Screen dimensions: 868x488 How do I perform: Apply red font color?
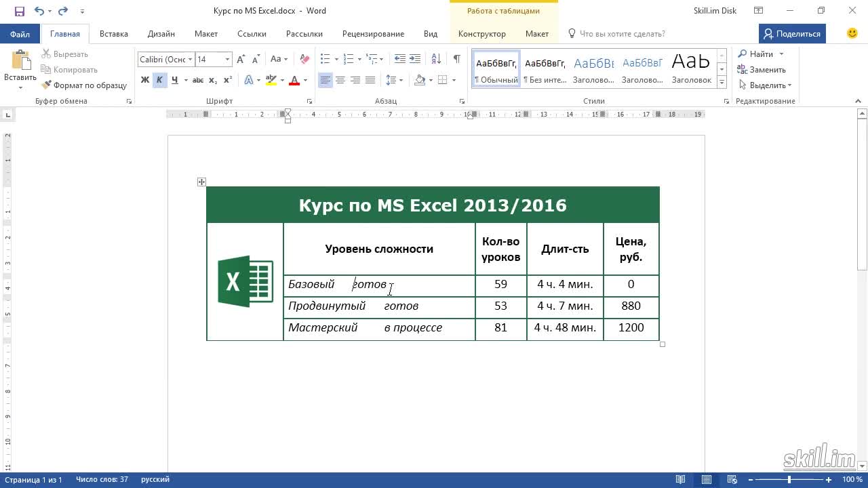pyautogui.click(x=294, y=80)
